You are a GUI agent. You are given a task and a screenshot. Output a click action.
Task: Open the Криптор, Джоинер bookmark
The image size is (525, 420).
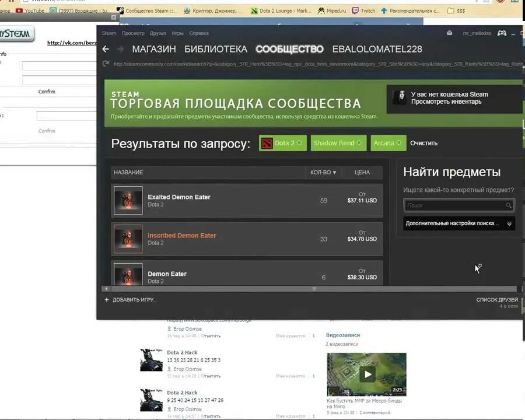pyautogui.click(x=210, y=10)
